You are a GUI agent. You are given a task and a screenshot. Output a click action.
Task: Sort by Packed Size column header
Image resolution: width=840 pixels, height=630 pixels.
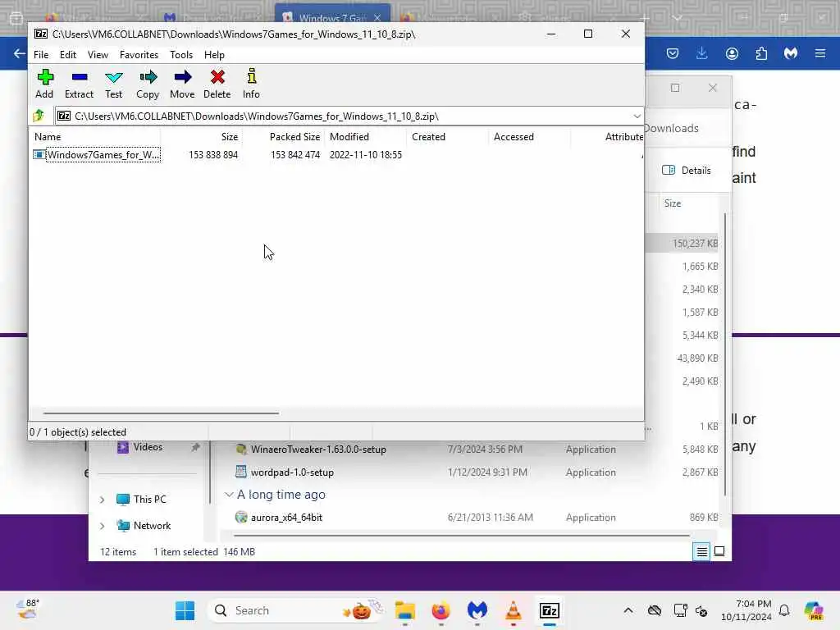coord(283,137)
